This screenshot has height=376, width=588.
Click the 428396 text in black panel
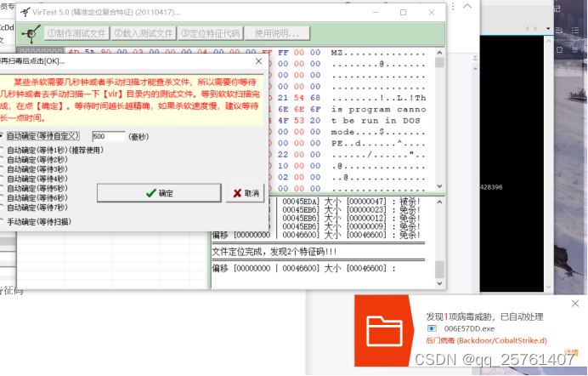[491, 187]
